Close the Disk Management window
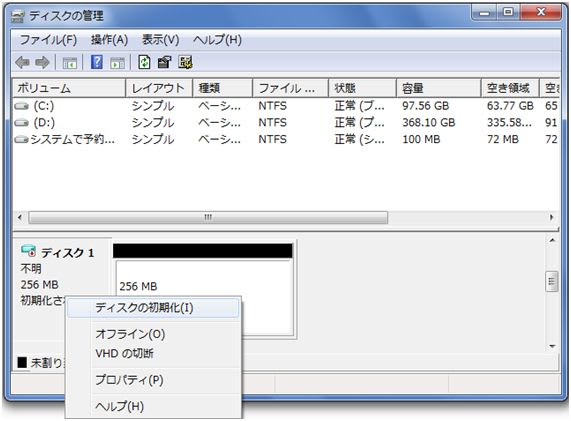571x421 pixels. (541, 13)
